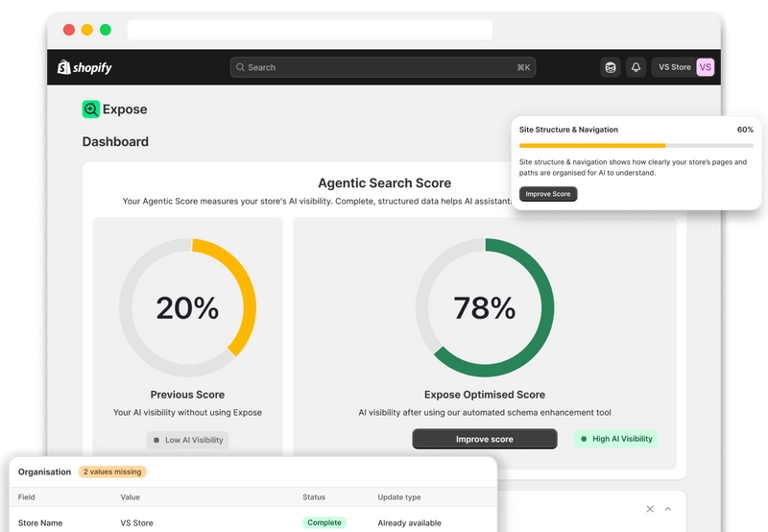The width and height of the screenshot is (768, 532).
Task: Click the VS Store value cell
Action: click(136, 523)
